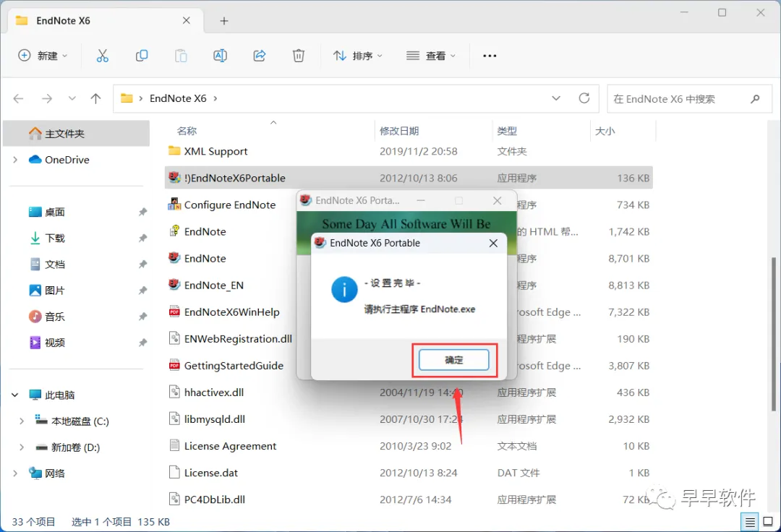Go back with the left arrow

click(x=18, y=98)
